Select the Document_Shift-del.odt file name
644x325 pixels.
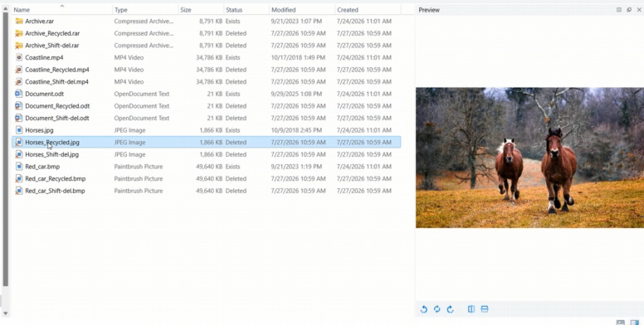(x=57, y=118)
